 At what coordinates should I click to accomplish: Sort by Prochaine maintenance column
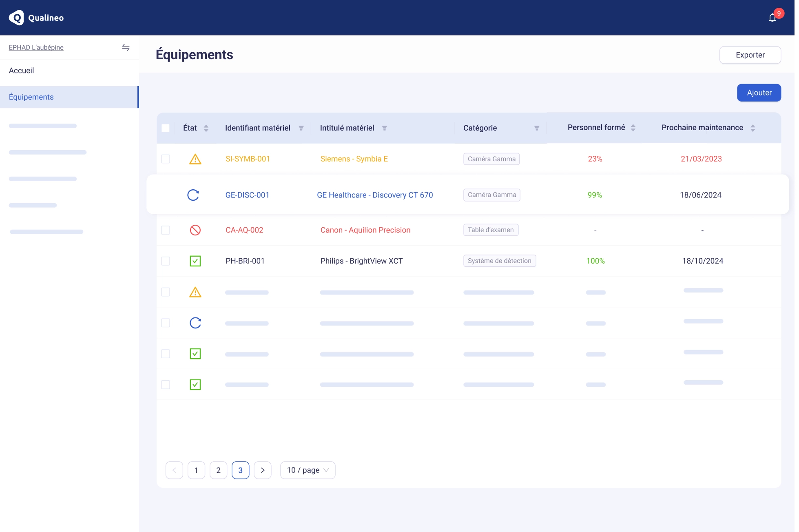pyautogui.click(x=754, y=128)
